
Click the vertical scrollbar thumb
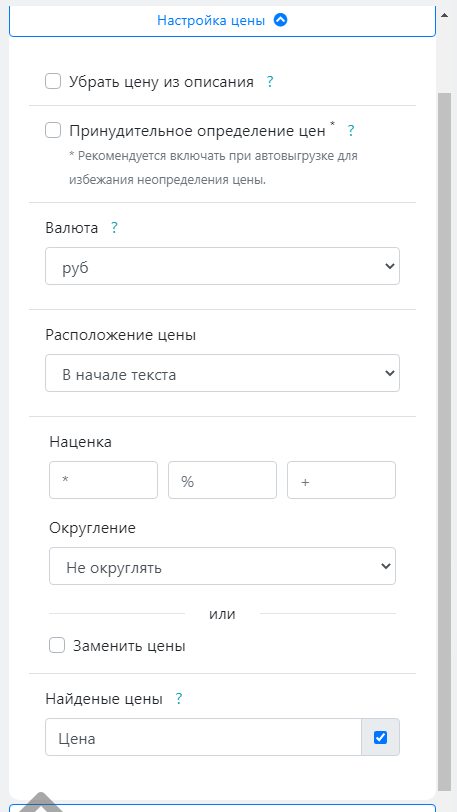click(x=444, y=442)
